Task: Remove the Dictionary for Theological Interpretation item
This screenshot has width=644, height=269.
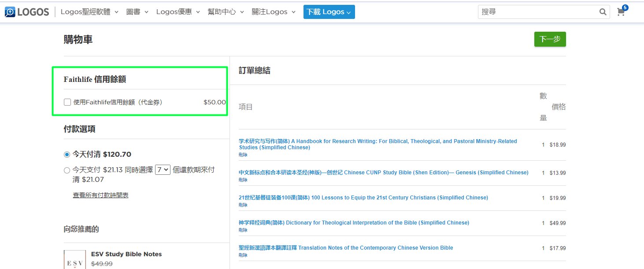Action: (243, 230)
